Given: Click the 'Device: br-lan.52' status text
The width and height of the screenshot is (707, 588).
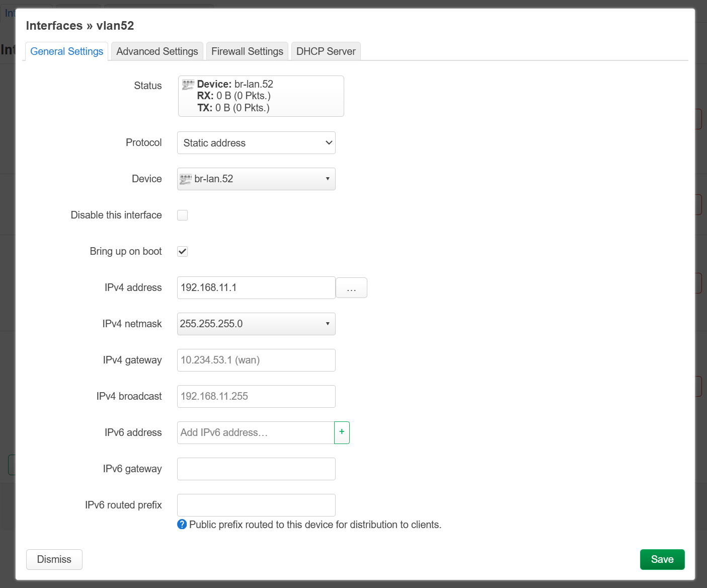Looking at the screenshot, I should tap(235, 84).
